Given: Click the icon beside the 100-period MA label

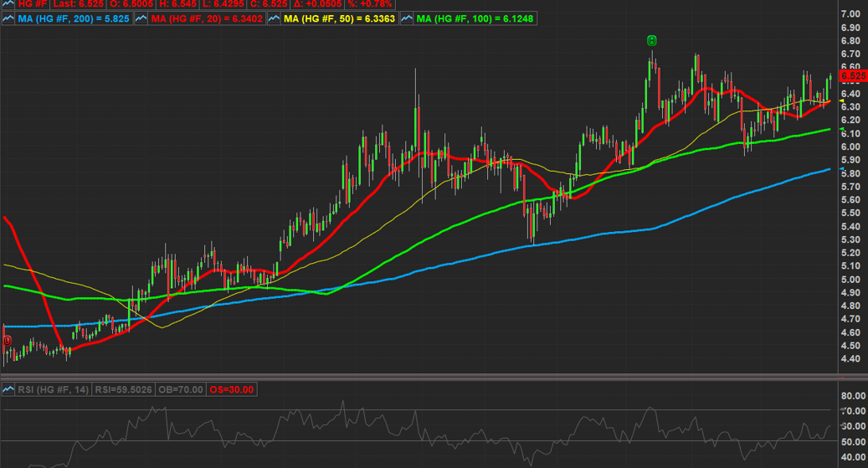Looking at the screenshot, I should point(407,18).
